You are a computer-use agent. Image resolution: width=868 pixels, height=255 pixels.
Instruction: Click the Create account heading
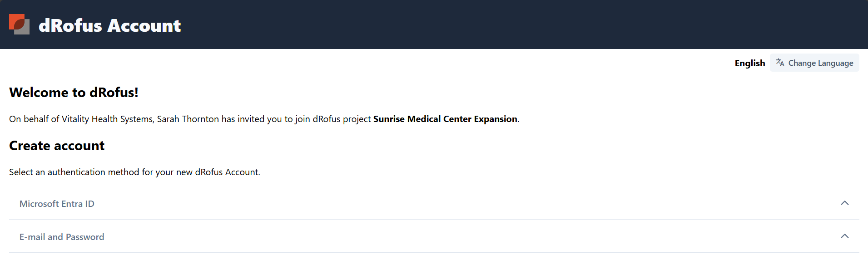tap(57, 146)
